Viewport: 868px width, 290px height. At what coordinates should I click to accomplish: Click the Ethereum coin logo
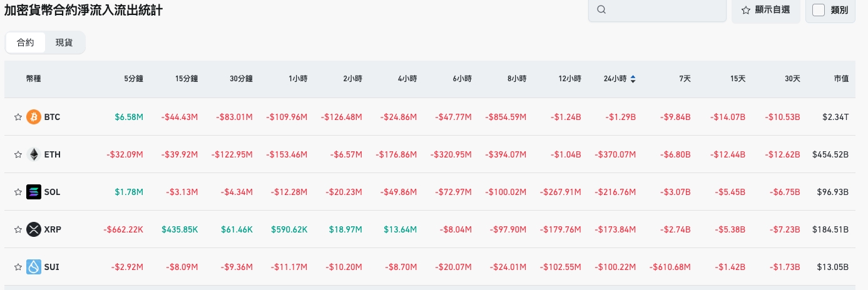[x=34, y=154]
